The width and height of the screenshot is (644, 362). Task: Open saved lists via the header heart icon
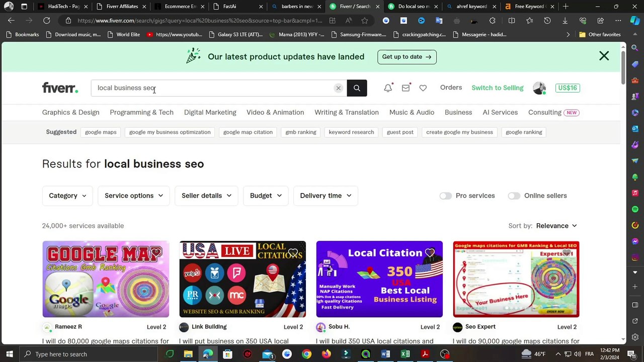[423, 88]
